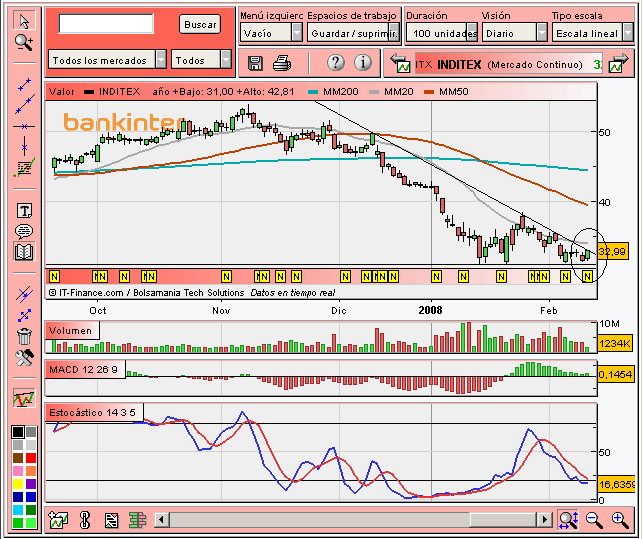Click the MM200 legend entry
643x539 pixels.
(x=333, y=91)
